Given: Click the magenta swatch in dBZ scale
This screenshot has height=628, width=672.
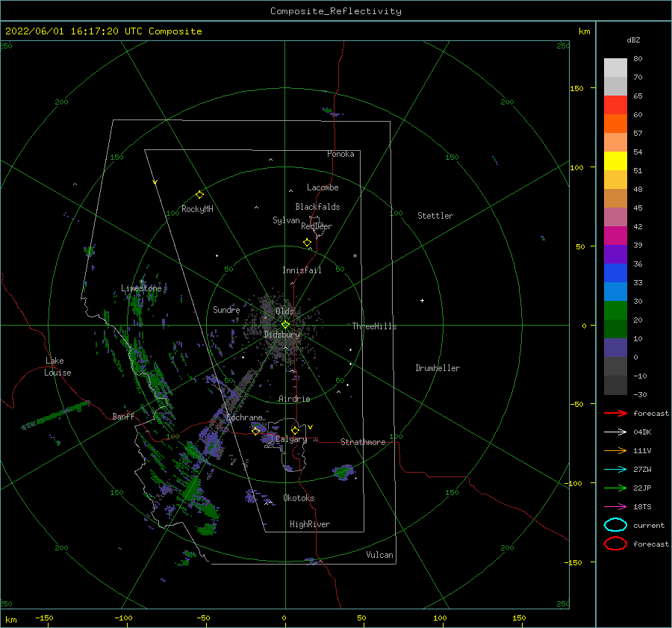Looking at the screenshot, I should click(615, 236).
